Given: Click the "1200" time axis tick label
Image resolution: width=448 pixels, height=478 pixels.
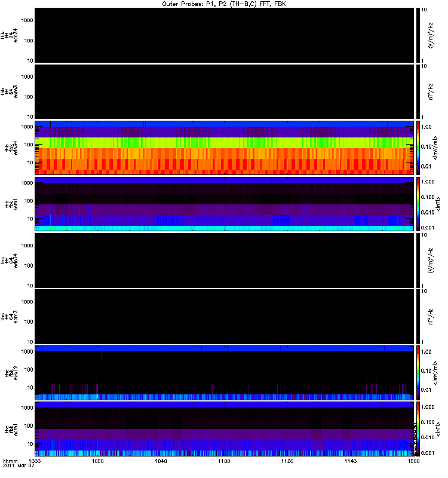Looking at the screenshot, I should coord(413,461).
